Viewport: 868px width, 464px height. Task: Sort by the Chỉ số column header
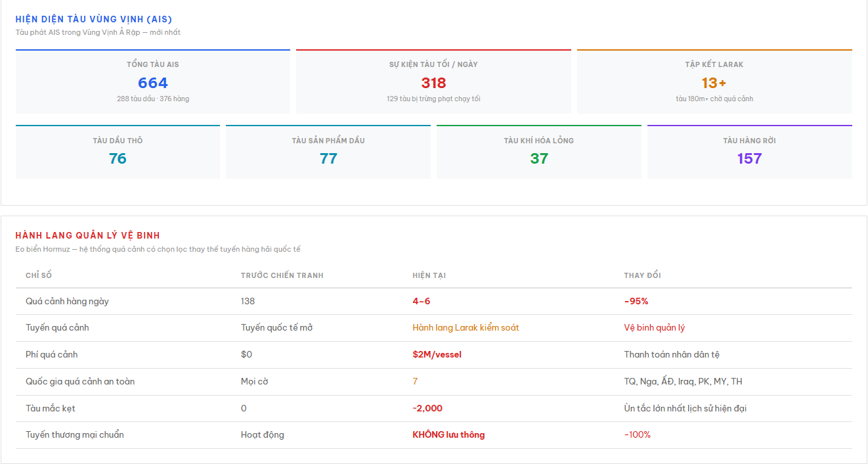[x=39, y=275]
